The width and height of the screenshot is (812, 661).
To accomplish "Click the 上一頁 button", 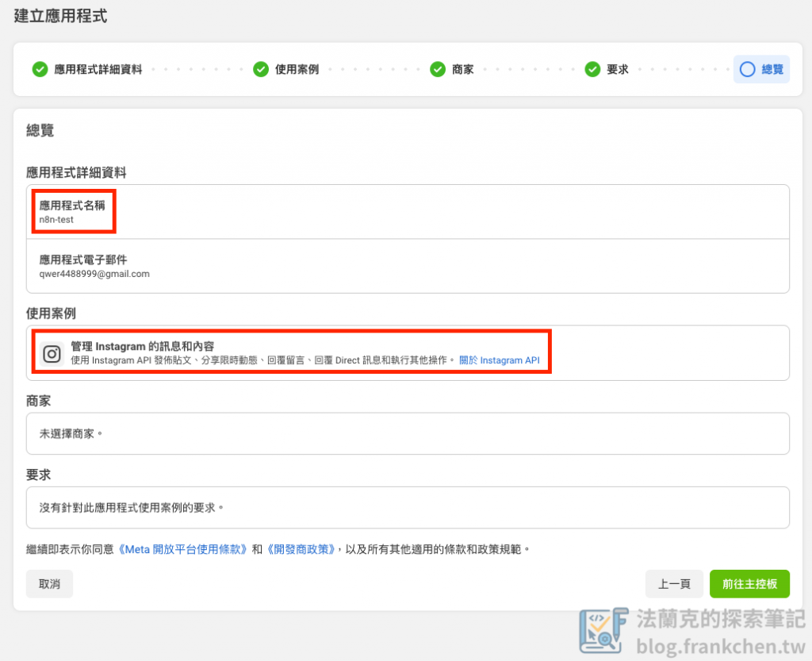I will 674,584.
